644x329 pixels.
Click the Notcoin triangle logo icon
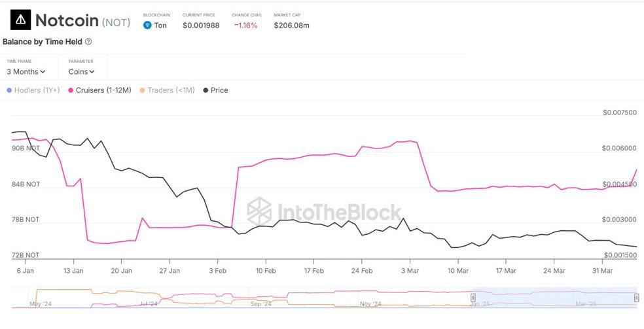(x=20, y=20)
